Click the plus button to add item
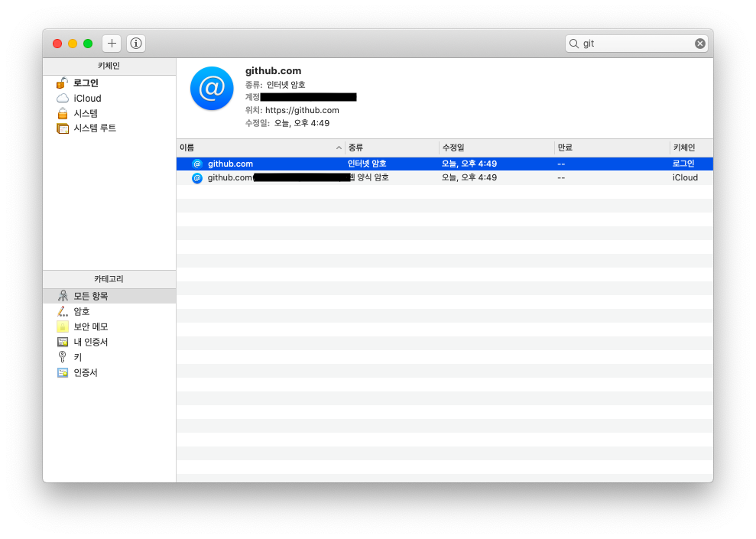 pos(112,44)
